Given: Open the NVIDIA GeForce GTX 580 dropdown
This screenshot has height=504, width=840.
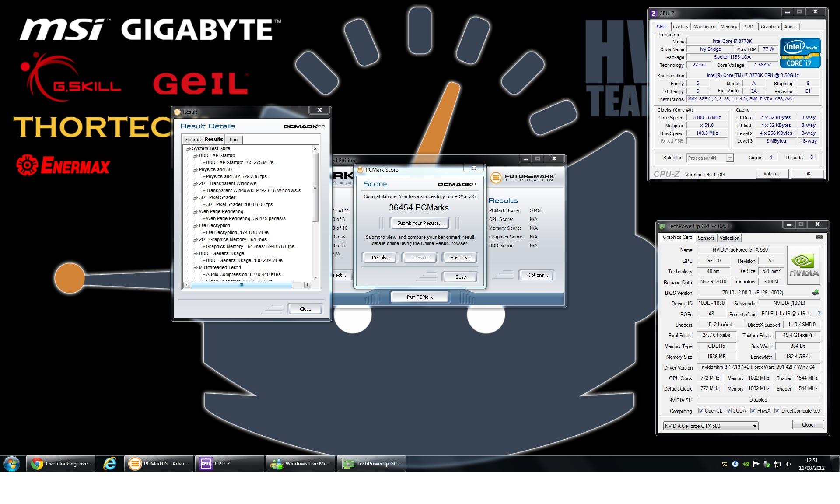Looking at the screenshot, I should coord(710,426).
